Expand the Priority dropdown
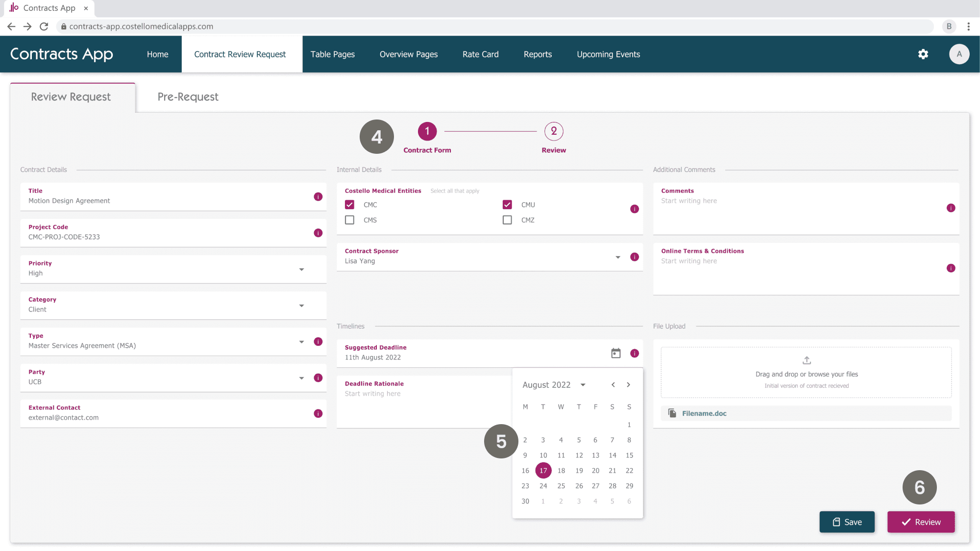The height and width of the screenshot is (551, 980). pos(302,269)
